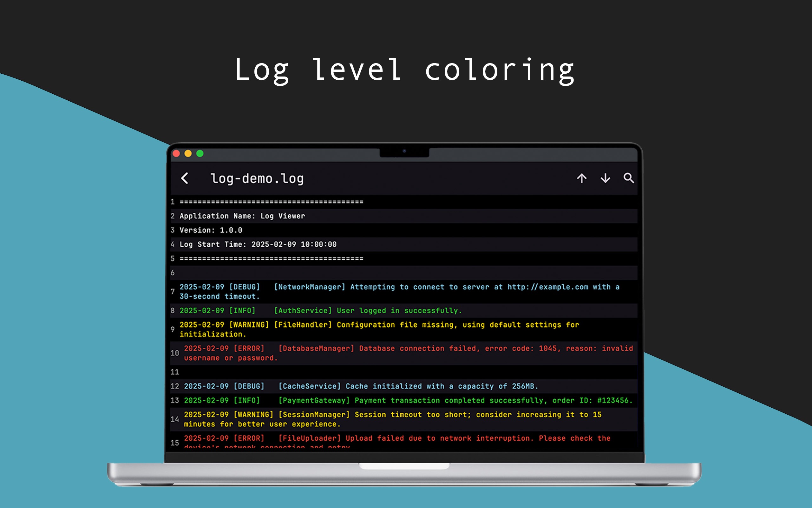812x508 pixels.
Task: Click the separator row on line 1
Action: pyautogui.click(x=404, y=202)
